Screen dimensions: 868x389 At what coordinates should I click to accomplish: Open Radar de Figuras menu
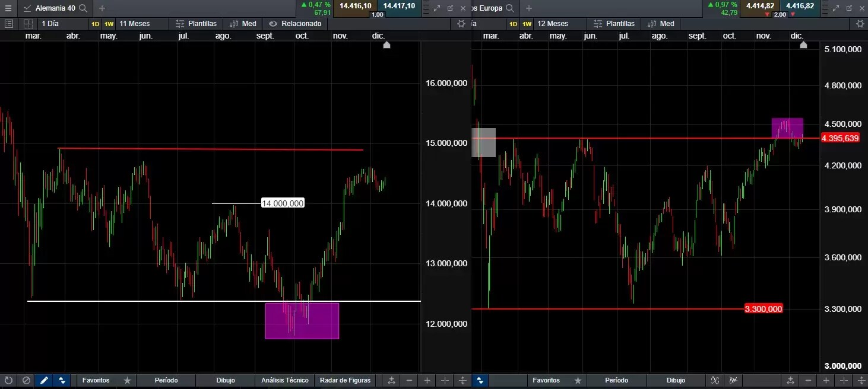[345, 380]
